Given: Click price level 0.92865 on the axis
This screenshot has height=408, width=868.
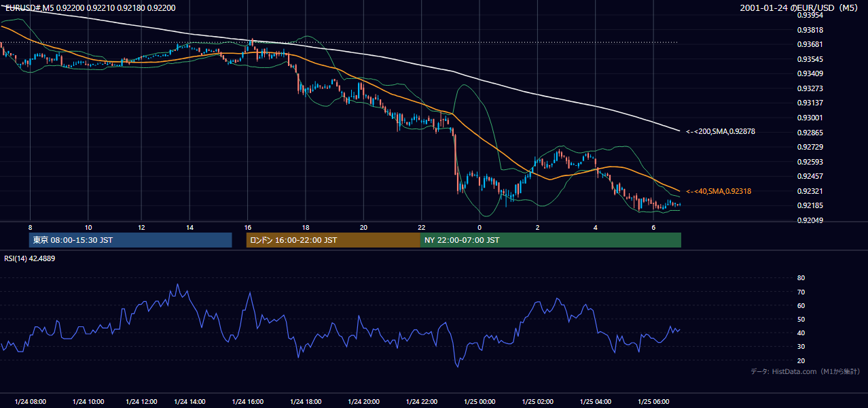Looking at the screenshot, I should (x=810, y=133).
